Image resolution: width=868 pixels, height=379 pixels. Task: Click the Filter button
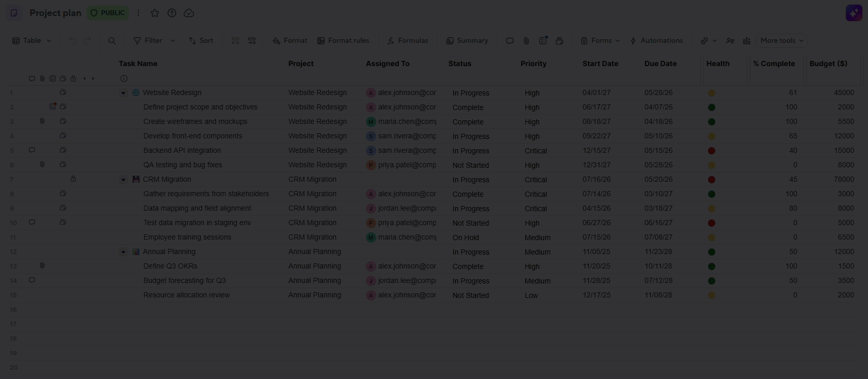(x=148, y=40)
